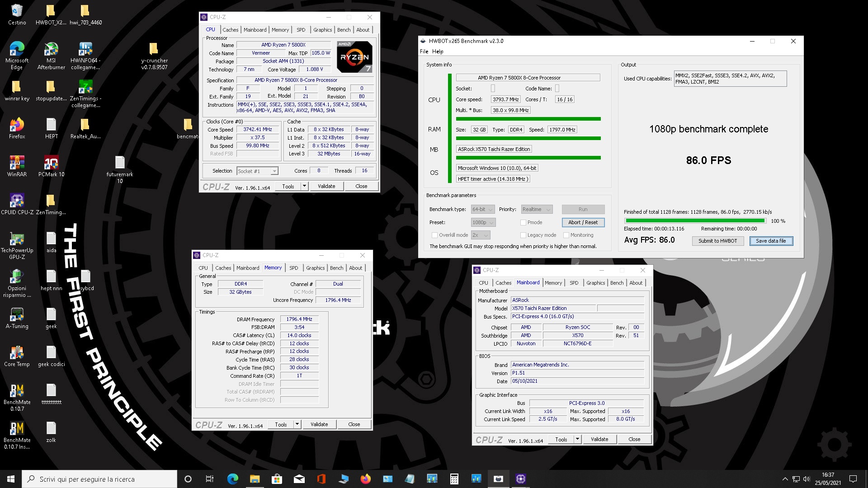Toggle Legacy mode checkbox

(523, 235)
